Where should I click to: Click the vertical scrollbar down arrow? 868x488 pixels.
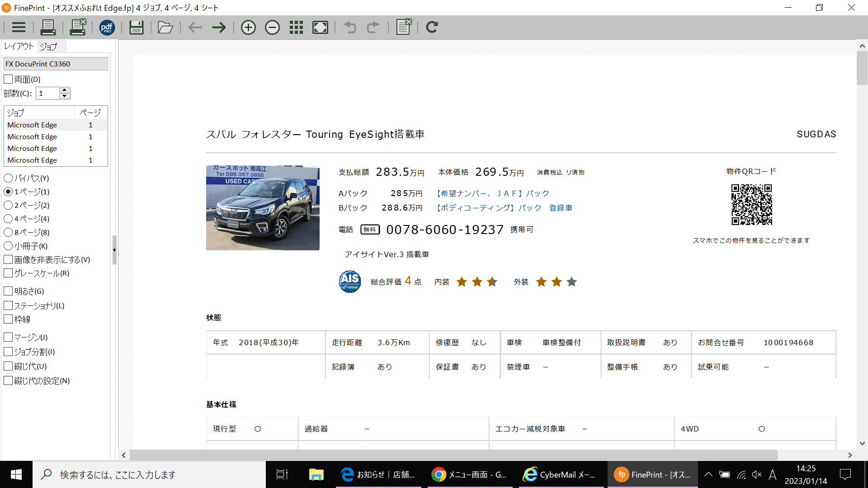pyautogui.click(x=862, y=443)
